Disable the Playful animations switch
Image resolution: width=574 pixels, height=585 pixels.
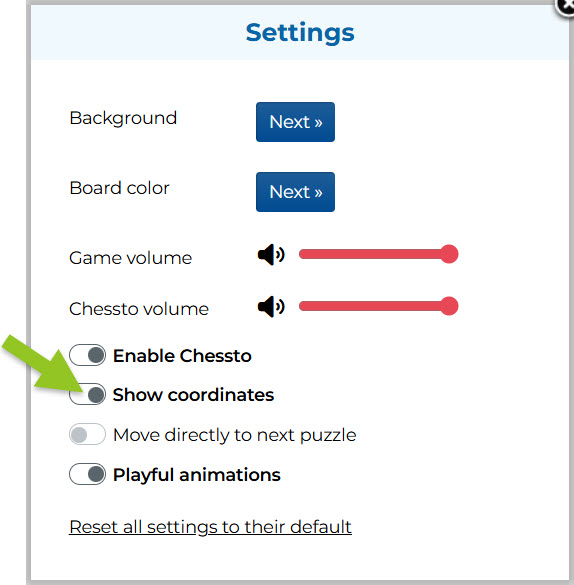coord(87,474)
